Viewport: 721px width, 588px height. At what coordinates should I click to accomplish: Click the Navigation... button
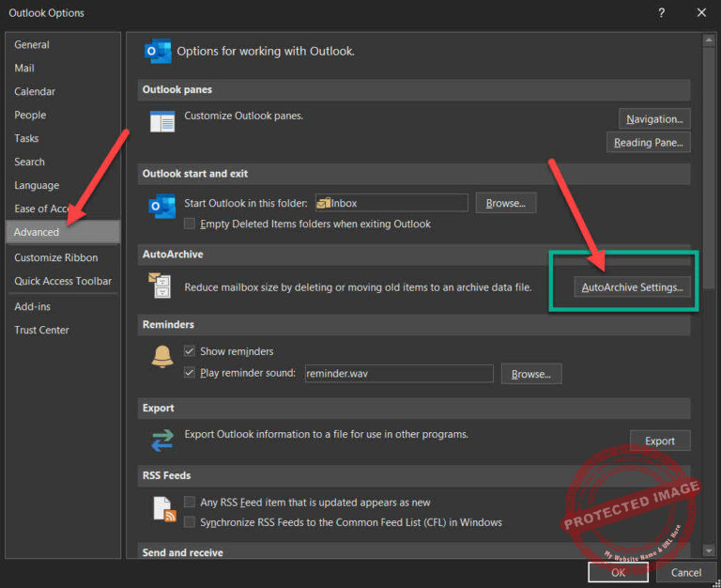654,119
